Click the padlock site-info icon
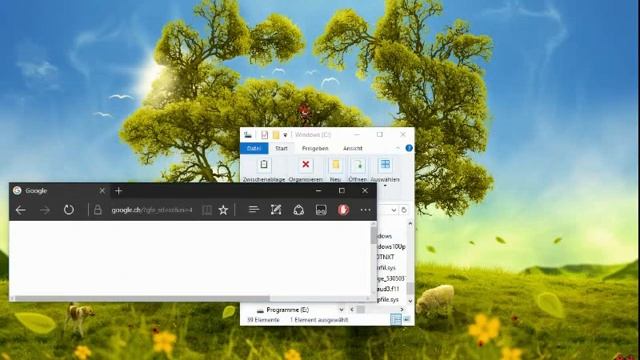 pos(98,210)
